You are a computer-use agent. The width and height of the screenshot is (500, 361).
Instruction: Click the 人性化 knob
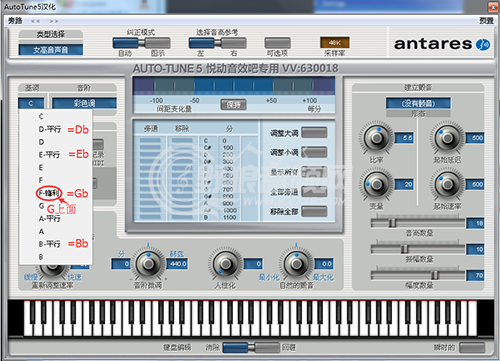point(225,263)
